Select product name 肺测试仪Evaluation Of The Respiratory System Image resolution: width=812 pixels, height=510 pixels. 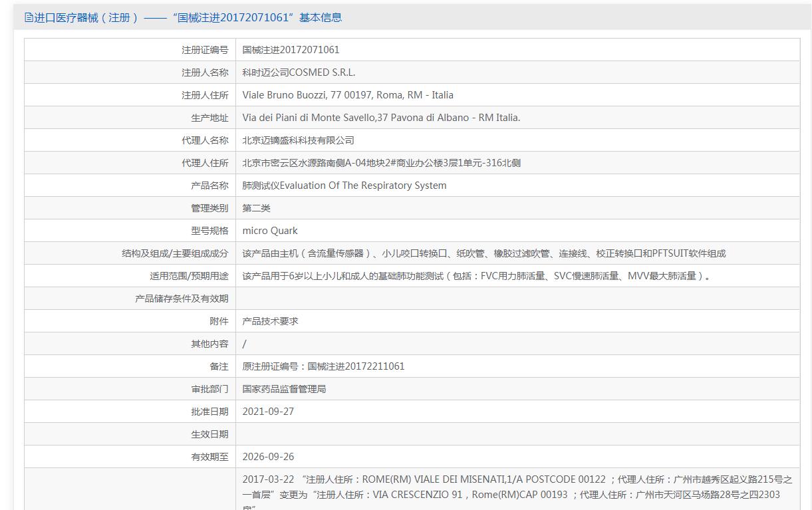tap(344, 186)
